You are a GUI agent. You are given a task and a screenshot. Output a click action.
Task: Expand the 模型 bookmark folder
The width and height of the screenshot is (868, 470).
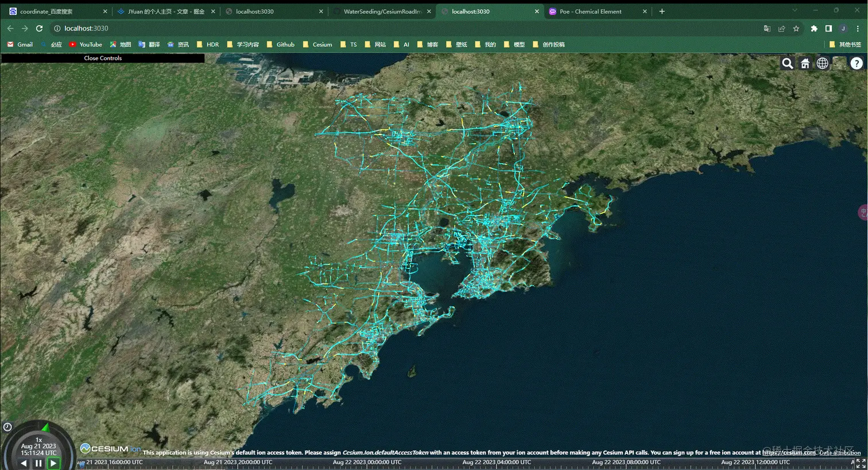point(514,44)
